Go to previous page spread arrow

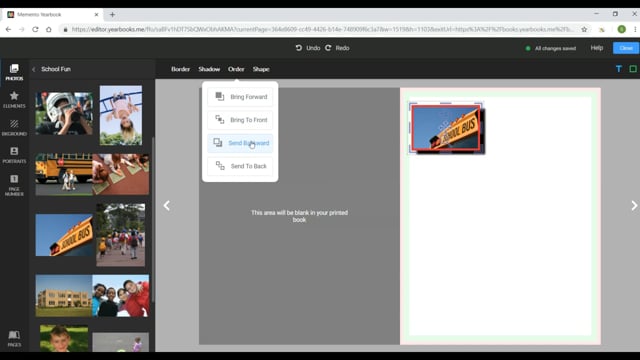coord(167,205)
